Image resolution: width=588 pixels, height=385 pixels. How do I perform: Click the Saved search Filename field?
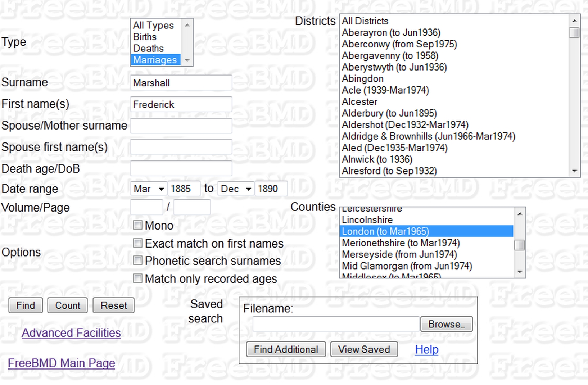pos(336,324)
